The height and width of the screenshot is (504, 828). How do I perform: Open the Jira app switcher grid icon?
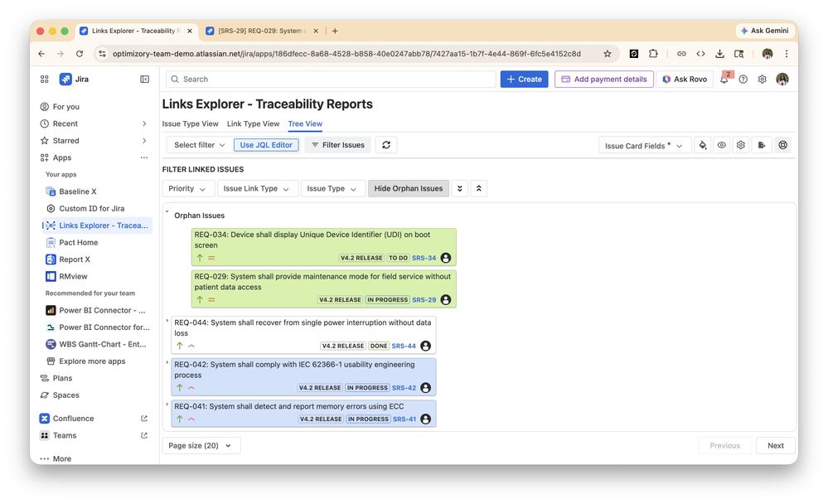click(45, 80)
